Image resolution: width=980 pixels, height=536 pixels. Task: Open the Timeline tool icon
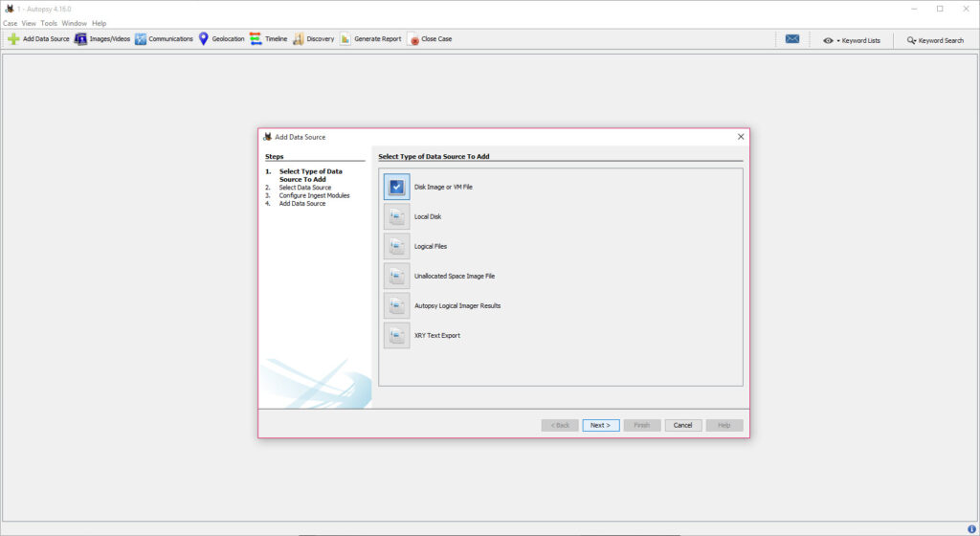(x=256, y=38)
